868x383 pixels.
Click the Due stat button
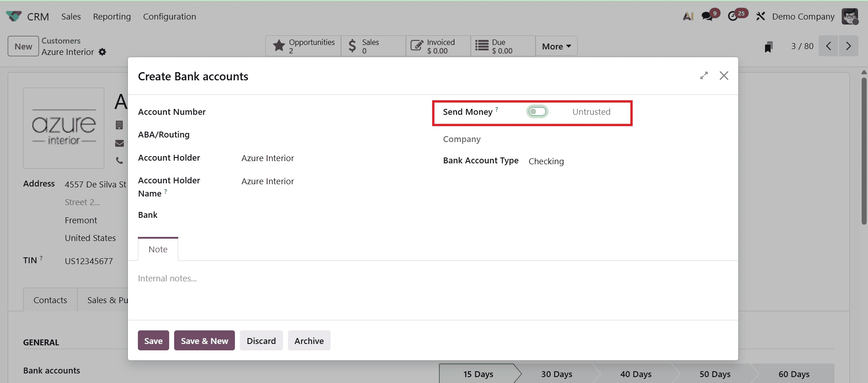(x=503, y=46)
